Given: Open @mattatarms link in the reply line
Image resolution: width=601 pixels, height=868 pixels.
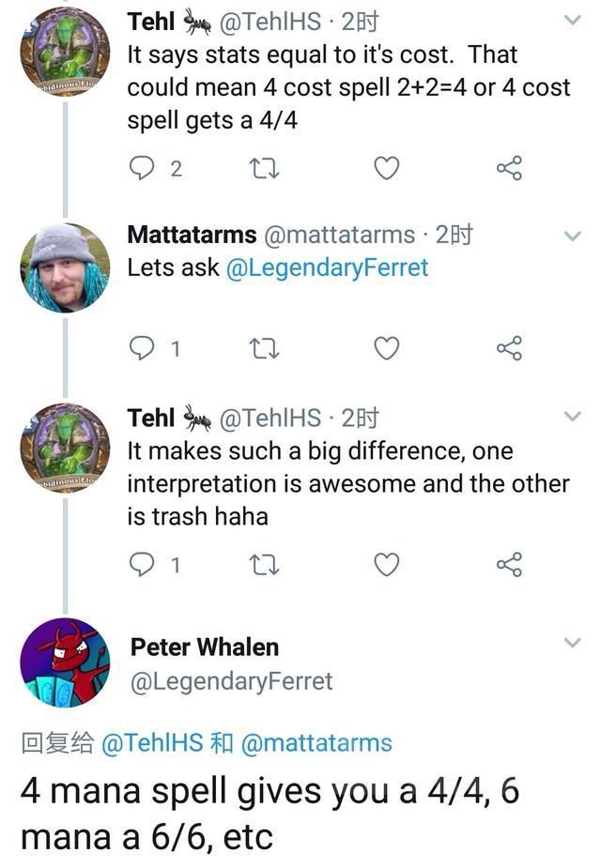Looking at the screenshot, I should click(316, 743).
